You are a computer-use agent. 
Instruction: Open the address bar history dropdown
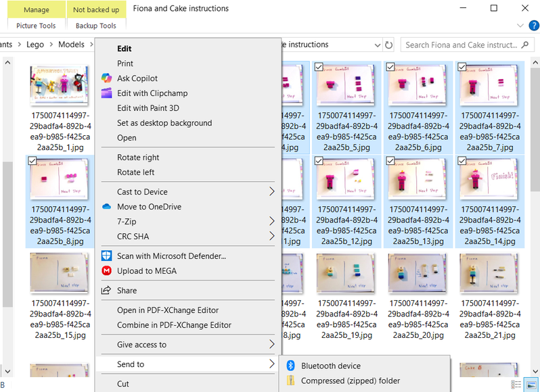[376, 45]
